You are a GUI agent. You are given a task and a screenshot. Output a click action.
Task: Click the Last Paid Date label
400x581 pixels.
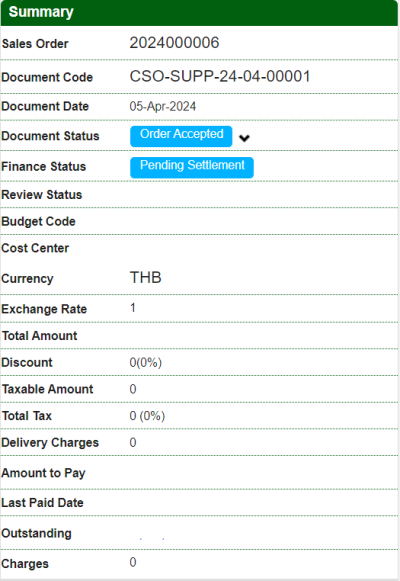(43, 503)
